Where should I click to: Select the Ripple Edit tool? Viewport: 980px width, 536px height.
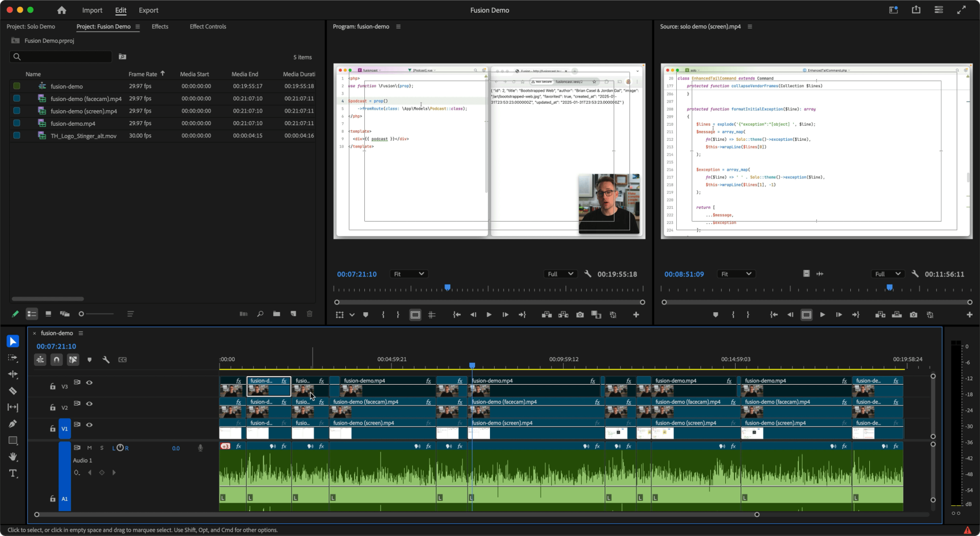(13, 374)
